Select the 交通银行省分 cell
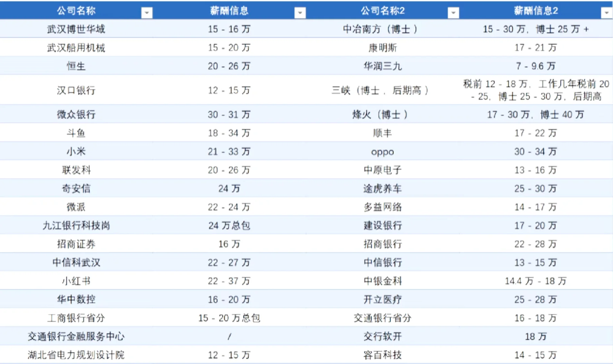This screenshot has width=613, height=364. [x=383, y=318]
